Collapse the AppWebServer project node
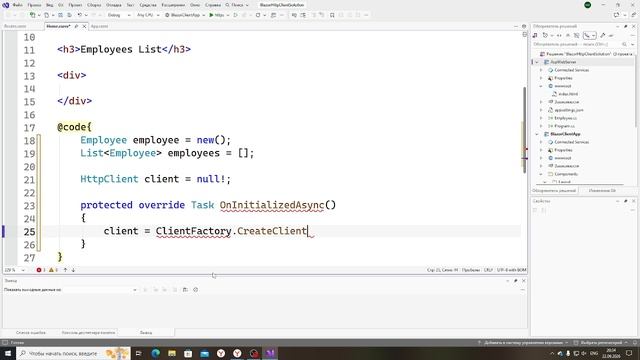640x360 pixels. [537, 62]
